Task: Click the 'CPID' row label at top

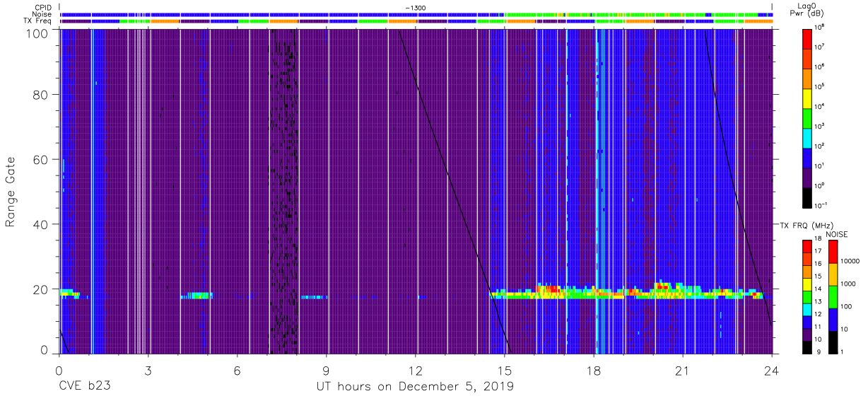Action: tap(43, 8)
